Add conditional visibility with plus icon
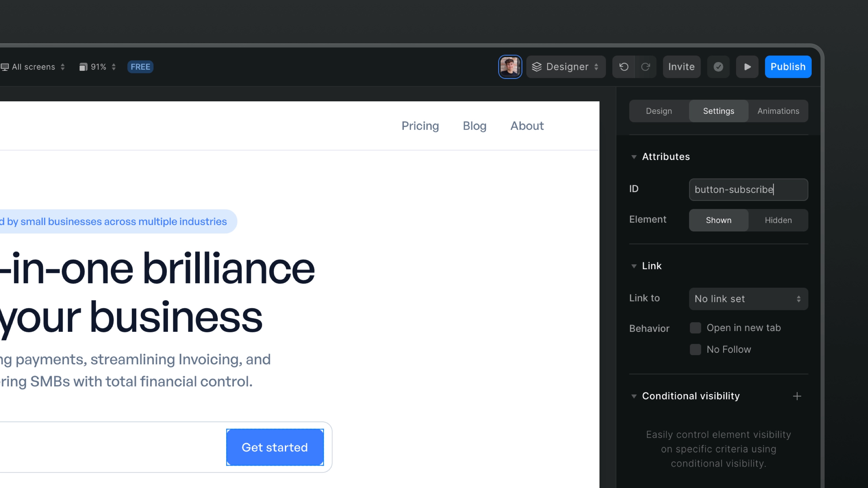Image resolution: width=868 pixels, height=488 pixels. pyautogui.click(x=797, y=396)
